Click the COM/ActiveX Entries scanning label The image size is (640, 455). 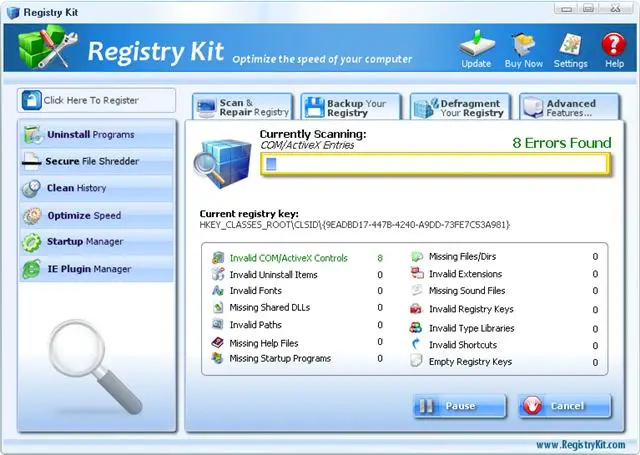pyautogui.click(x=307, y=145)
